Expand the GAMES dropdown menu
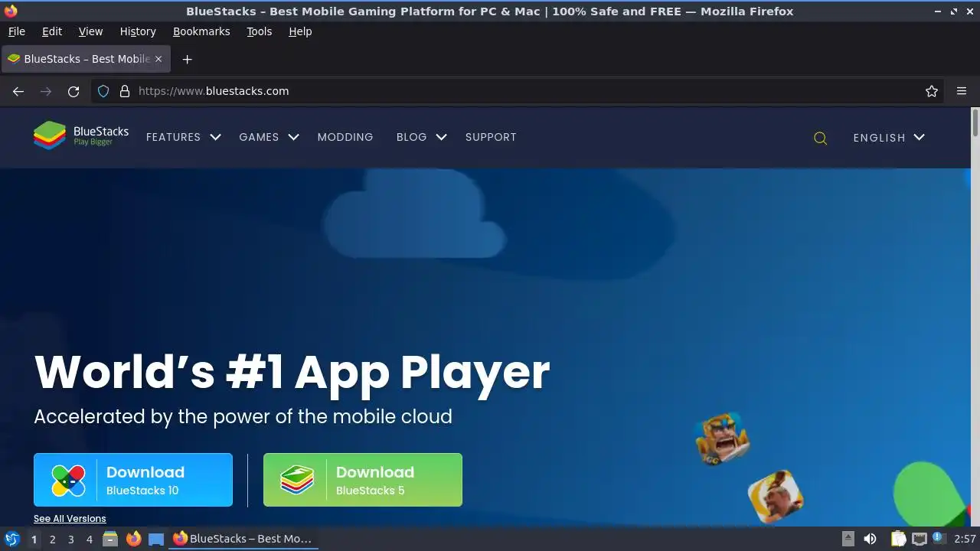This screenshot has width=980, height=551. 269,137
